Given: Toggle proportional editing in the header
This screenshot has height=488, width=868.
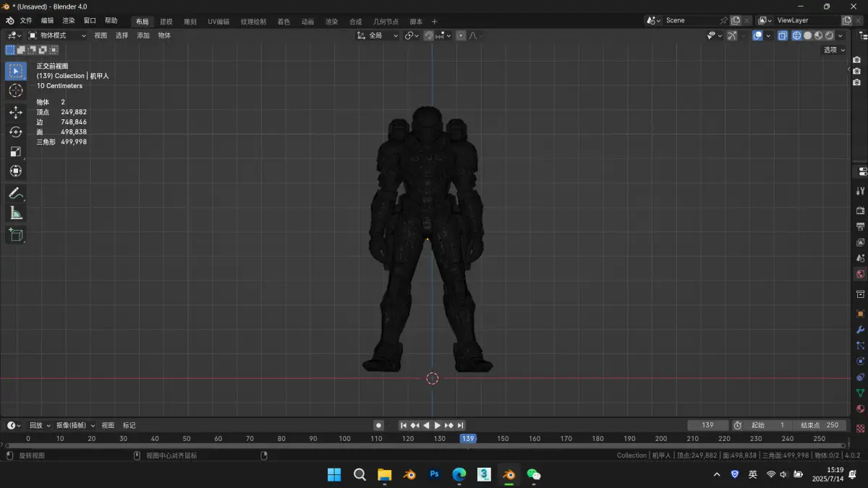Looking at the screenshot, I should tap(461, 35).
